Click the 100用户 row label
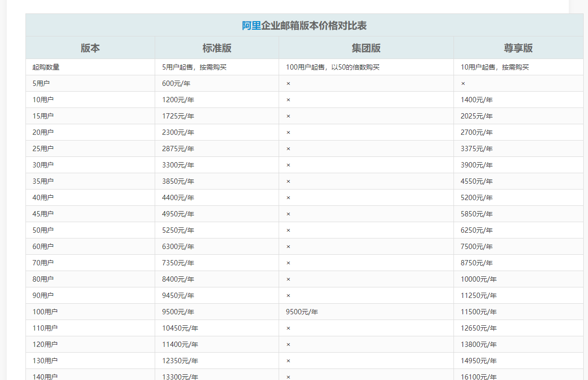This screenshot has height=380, width=588. (x=45, y=312)
